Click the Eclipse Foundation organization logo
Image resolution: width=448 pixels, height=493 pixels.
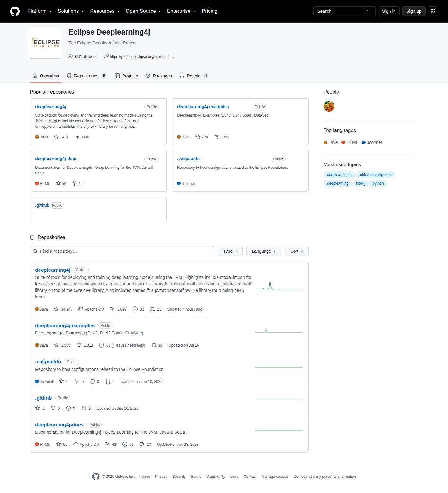(45, 43)
